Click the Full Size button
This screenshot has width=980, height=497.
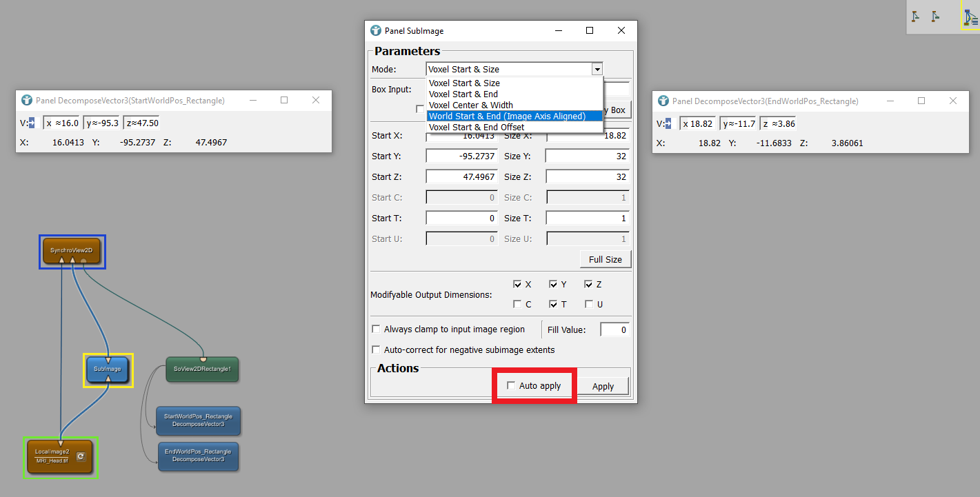[x=605, y=259]
